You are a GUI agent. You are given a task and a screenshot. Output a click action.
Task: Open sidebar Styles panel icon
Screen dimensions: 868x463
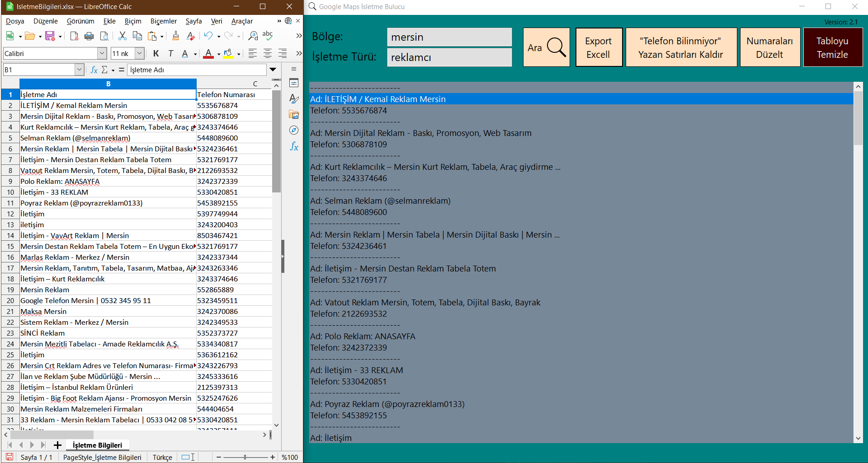[x=294, y=98]
